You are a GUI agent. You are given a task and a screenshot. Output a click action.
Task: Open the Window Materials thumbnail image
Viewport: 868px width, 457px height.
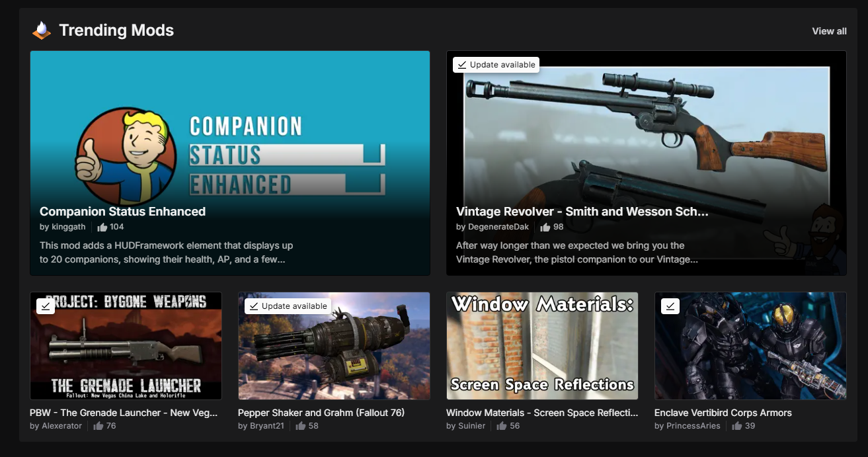[542, 346]
